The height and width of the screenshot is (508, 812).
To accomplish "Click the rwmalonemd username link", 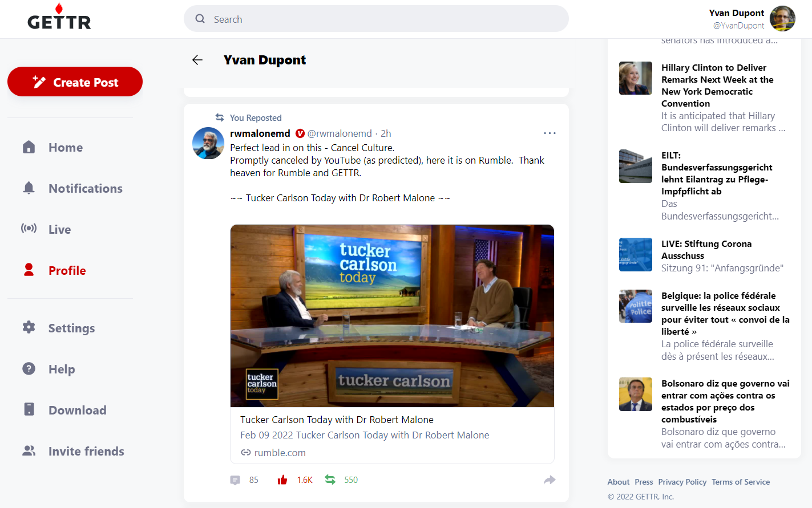I will click(260, 133).
